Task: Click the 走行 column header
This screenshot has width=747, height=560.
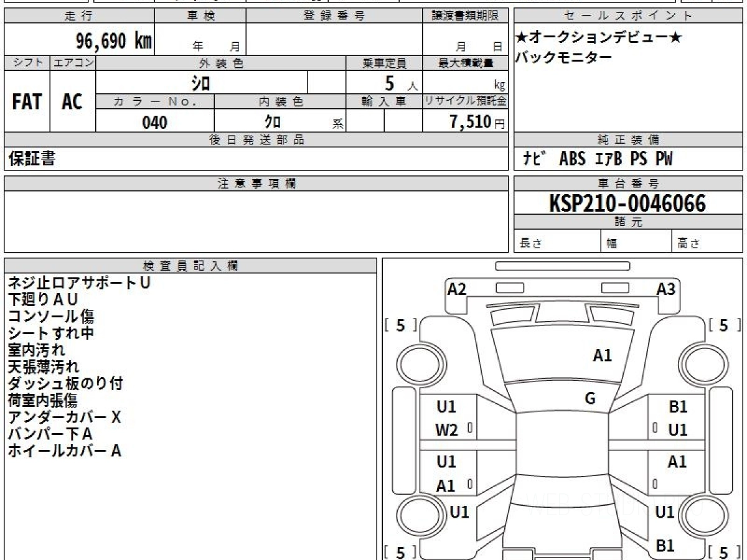Action: 79,16
